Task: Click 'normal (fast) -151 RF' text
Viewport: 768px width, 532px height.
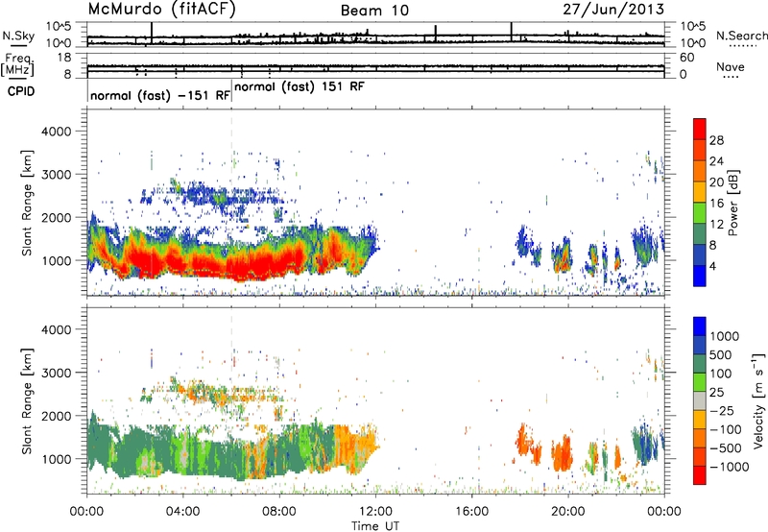Action: [160, 95]
